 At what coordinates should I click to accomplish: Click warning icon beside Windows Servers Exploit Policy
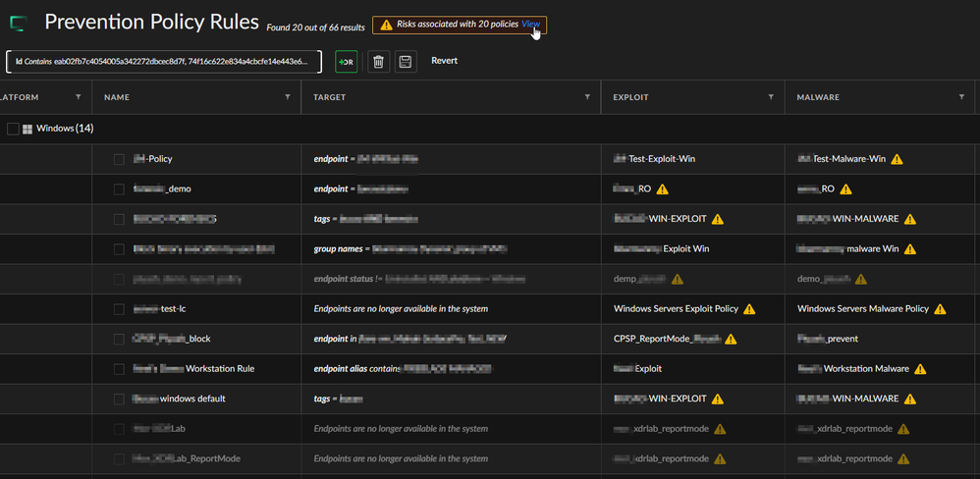click(x=749, y=309)
